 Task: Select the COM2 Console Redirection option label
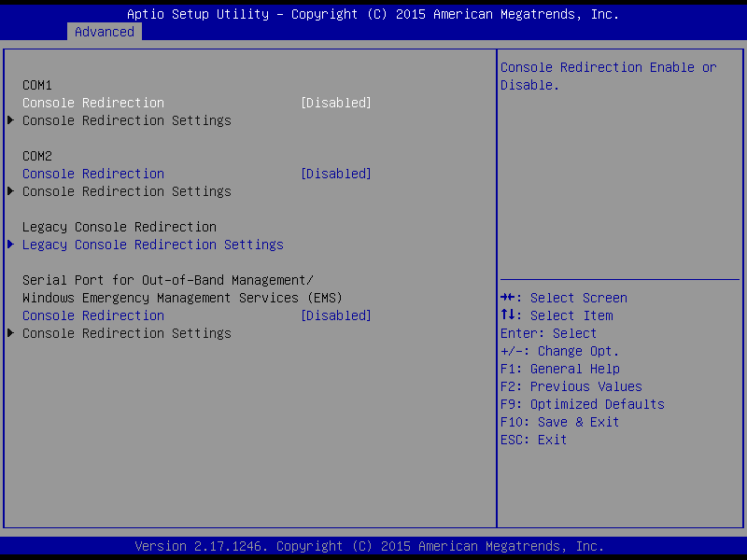point(93,174)
